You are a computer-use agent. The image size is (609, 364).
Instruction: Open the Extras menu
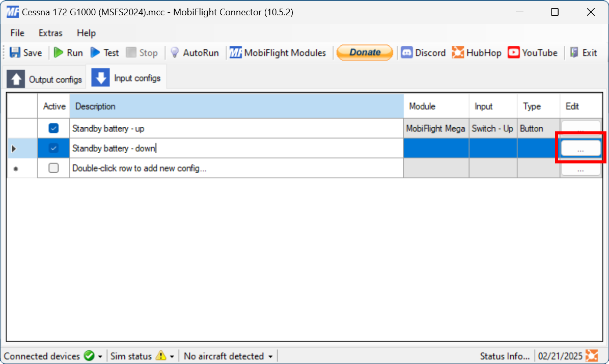tap(50, 33)
